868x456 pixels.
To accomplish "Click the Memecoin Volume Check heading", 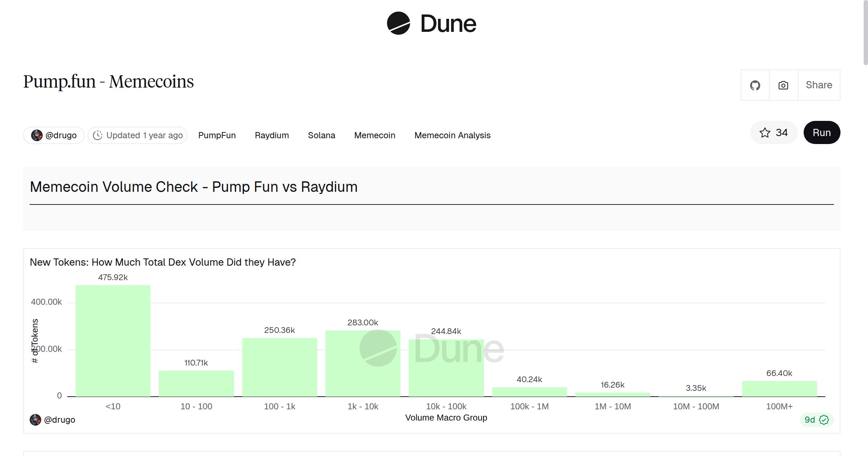I will pos(194,187).
